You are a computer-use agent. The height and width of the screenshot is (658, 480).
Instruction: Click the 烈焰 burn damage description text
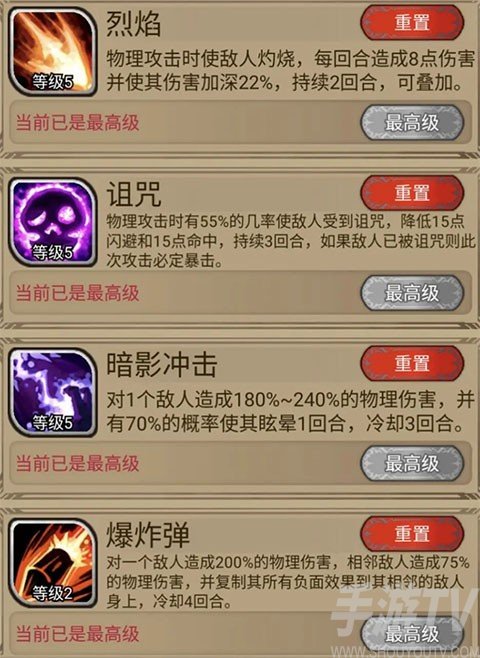(x=290, y=71)
